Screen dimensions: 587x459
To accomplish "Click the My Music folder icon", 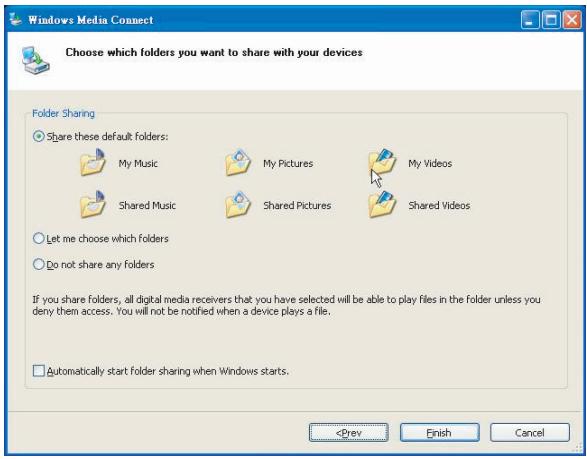I will click(x=93, y=162).
